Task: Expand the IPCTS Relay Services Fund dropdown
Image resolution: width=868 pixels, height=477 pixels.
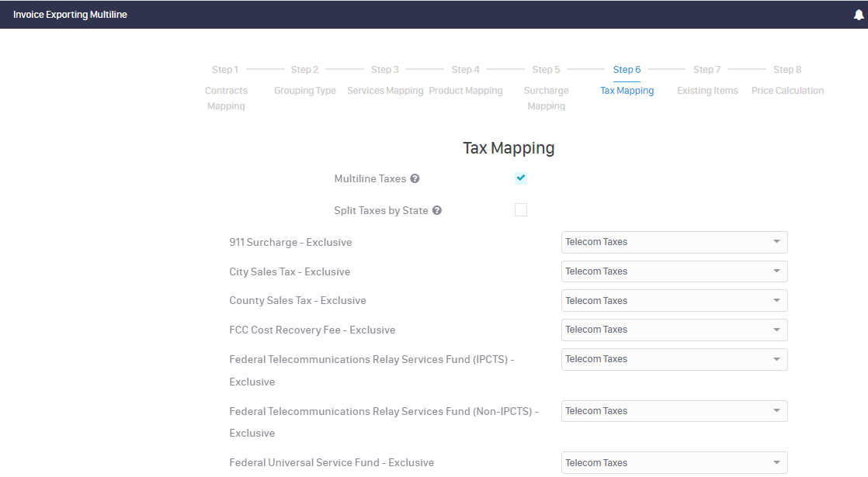Action: [674, 359]
